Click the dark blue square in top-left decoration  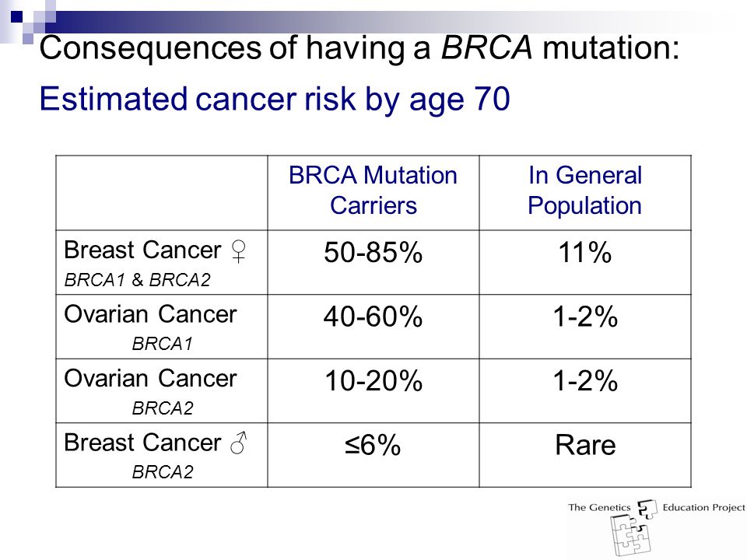pos(16,17)
